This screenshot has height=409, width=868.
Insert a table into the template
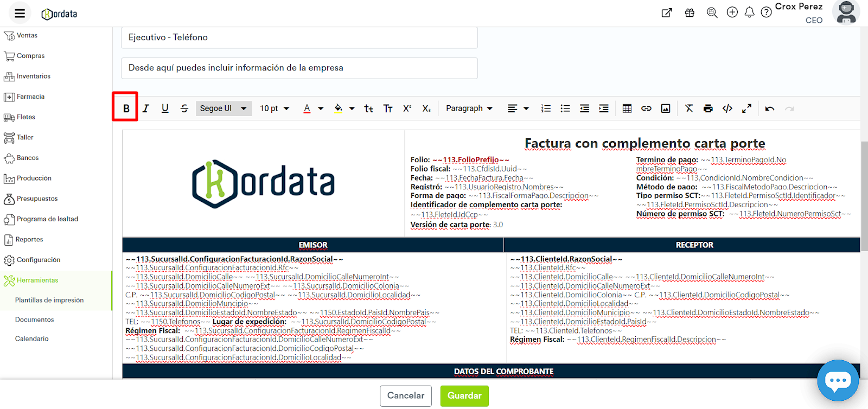627,108
